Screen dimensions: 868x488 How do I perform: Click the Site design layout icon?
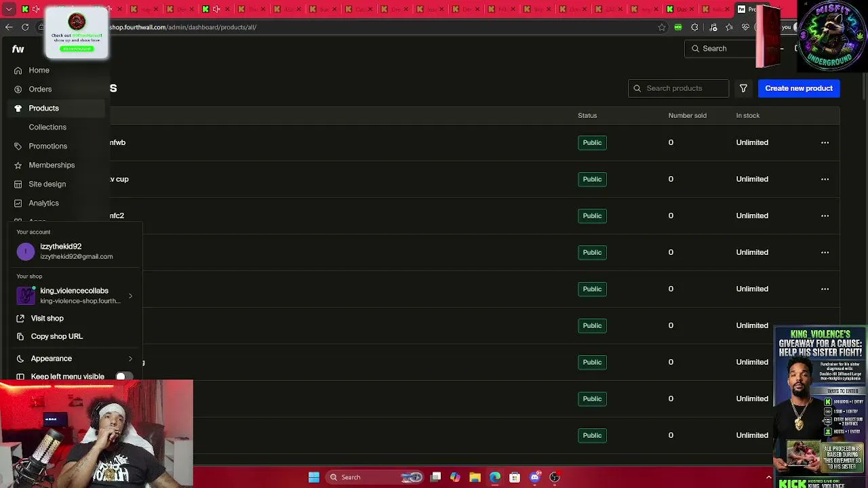(18, 184)
